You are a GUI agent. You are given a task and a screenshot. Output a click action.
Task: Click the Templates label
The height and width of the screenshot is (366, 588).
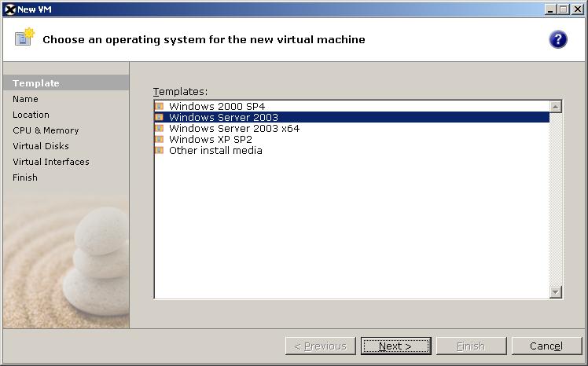pos(180,91)
